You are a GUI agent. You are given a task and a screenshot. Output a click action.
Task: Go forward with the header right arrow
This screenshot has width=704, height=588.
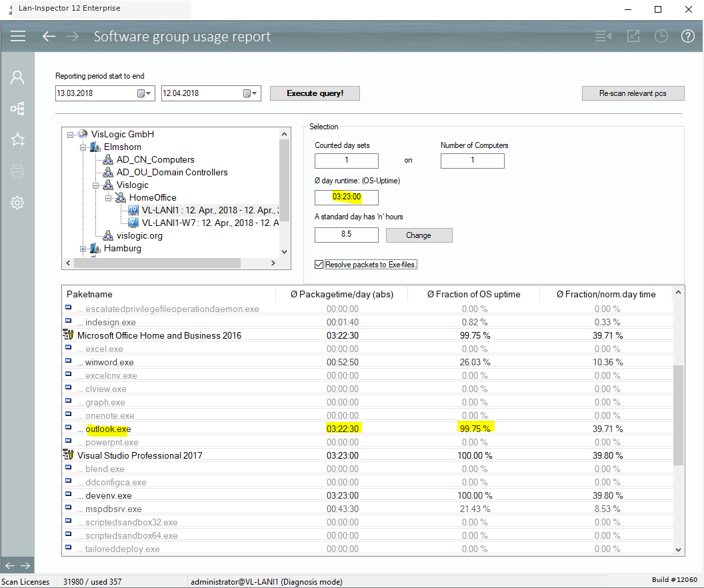pyautogui.click(x=72, y=37)
